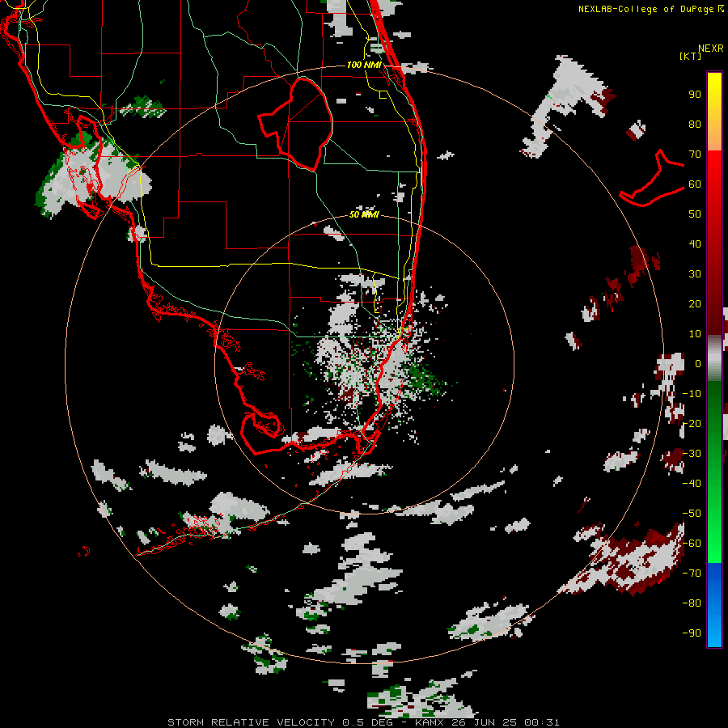Select the 0 value on velocity scale

[698, 364]
